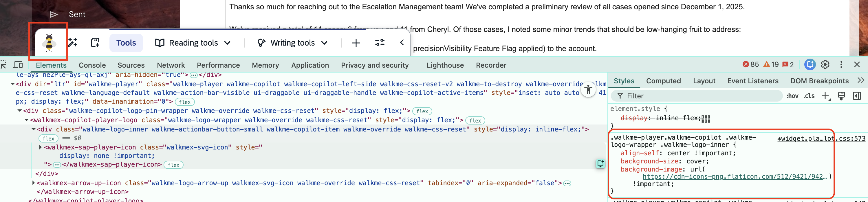Expand the Writing tools dropdown
The image size is (868, 202).
click(292, 43)
